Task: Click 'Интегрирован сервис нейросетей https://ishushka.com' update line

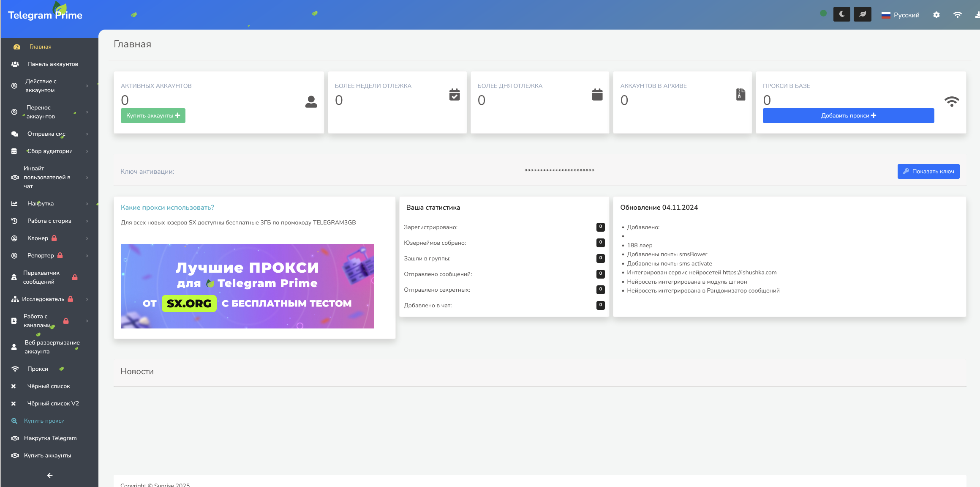Action: point(702,273)
